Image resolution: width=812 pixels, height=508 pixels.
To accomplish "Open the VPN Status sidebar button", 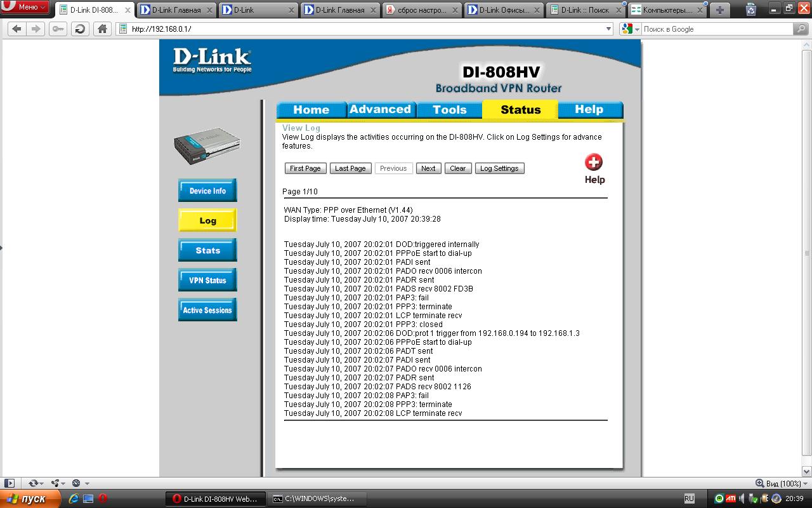I will click(207, 280).
